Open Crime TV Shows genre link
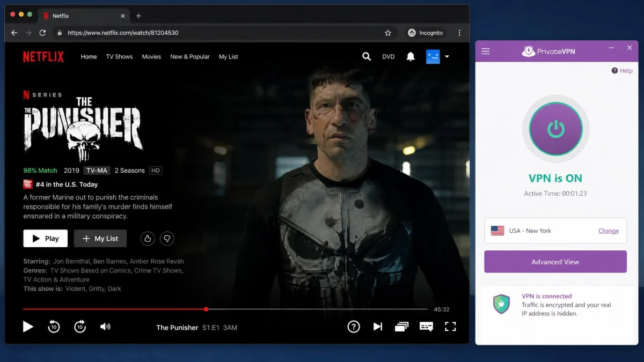 [x=159, y=270]
